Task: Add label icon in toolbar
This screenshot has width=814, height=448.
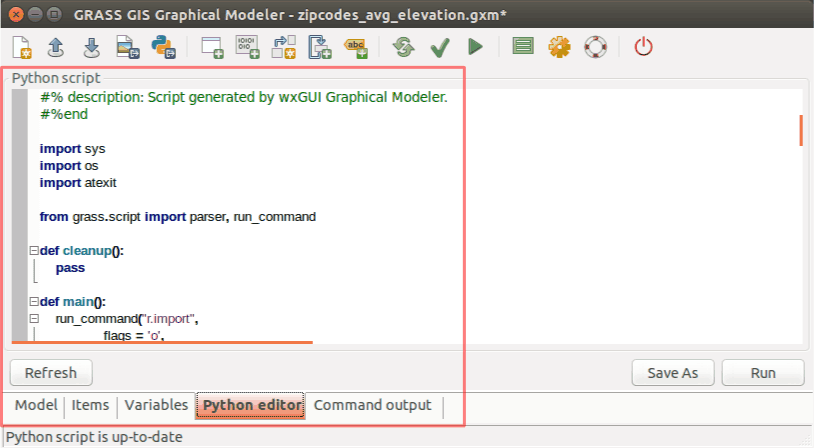Action: [x=356, y=46]
